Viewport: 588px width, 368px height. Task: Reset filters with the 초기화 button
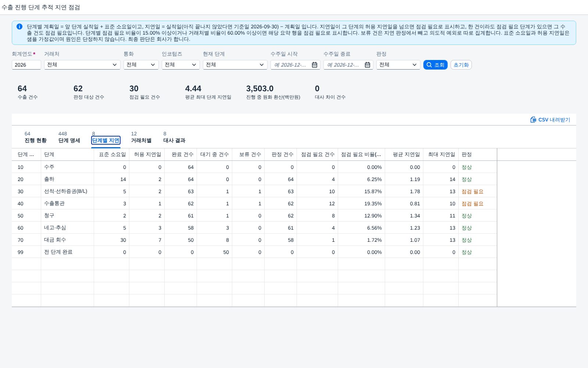coord(461,65)
